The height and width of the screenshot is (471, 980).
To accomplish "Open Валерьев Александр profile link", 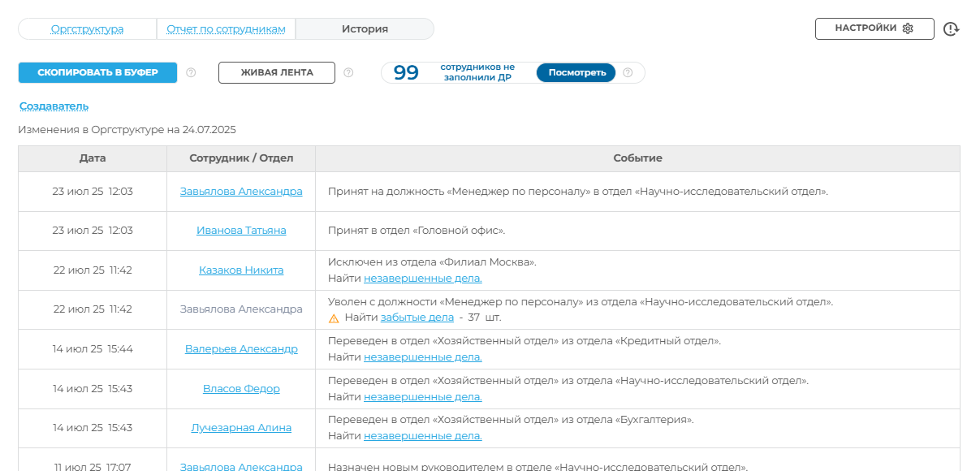I will coord(241,349).
